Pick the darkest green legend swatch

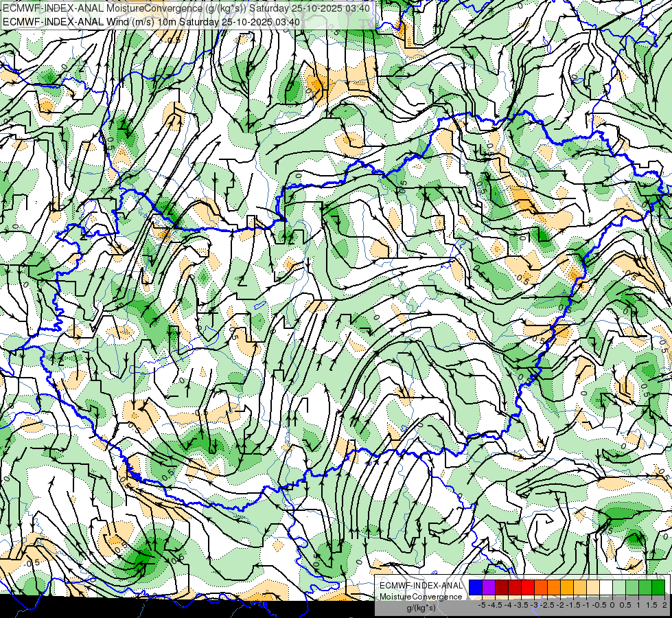(x=658, y=587)
